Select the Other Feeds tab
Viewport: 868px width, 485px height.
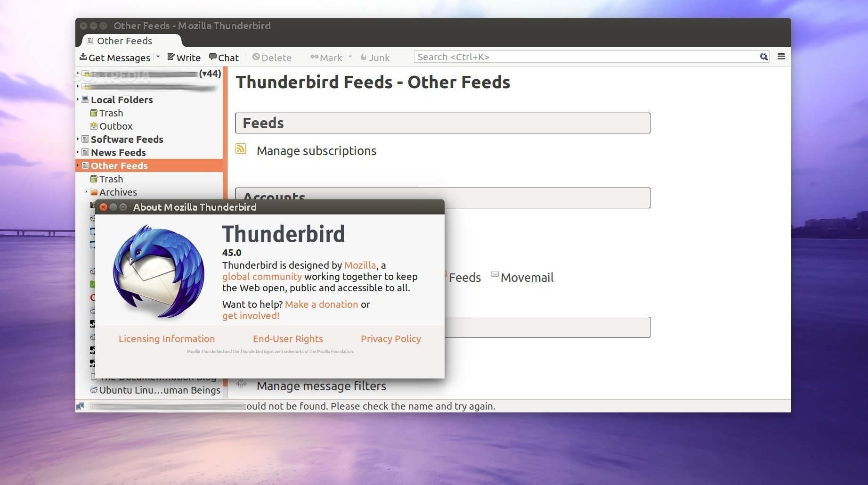124,41
